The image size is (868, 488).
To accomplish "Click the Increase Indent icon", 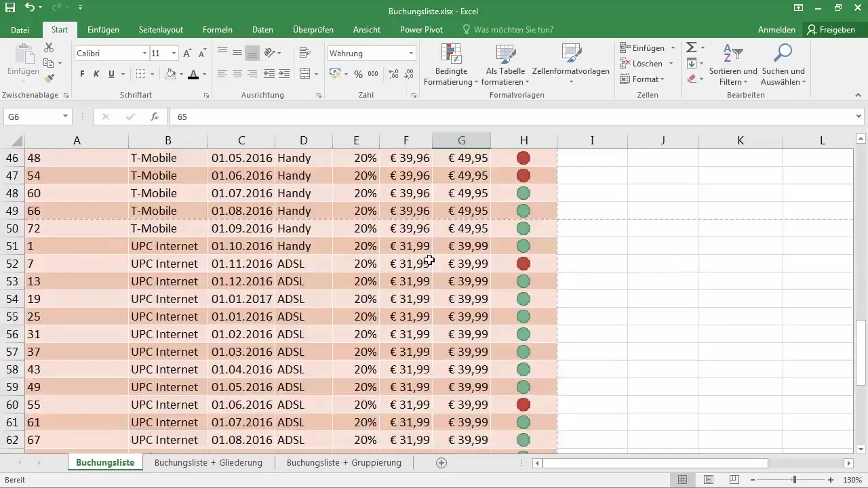I will 285,74.
